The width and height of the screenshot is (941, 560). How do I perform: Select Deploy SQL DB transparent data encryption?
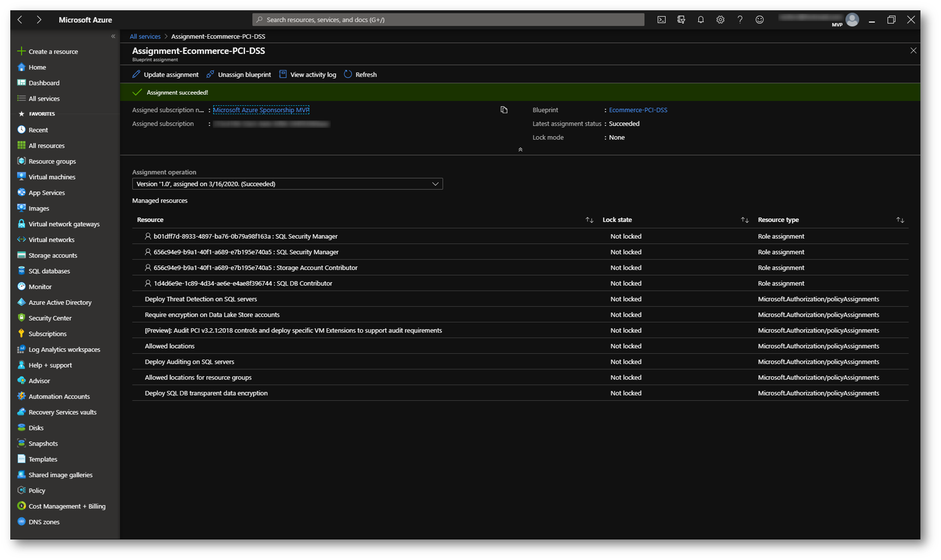pos(520,393)
